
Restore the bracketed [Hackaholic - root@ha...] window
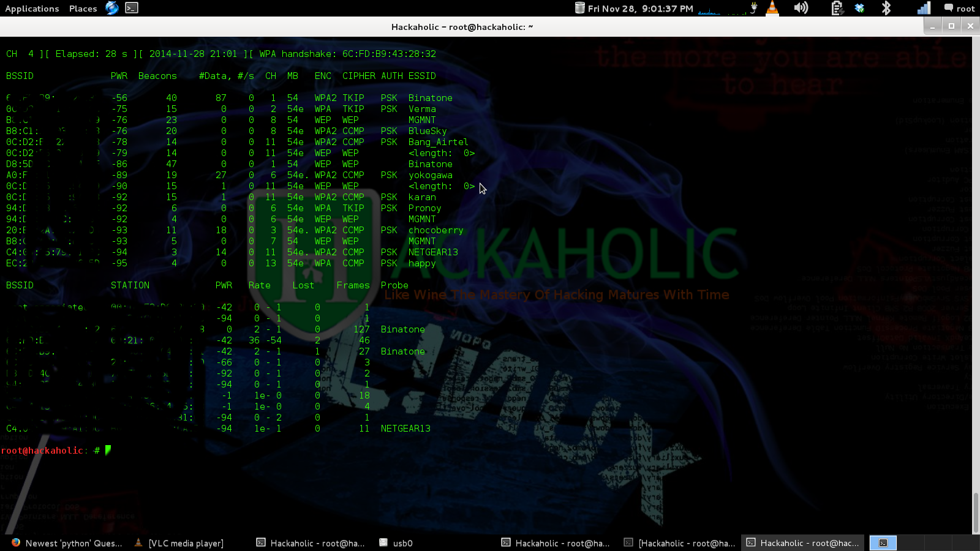coord(679,543)
